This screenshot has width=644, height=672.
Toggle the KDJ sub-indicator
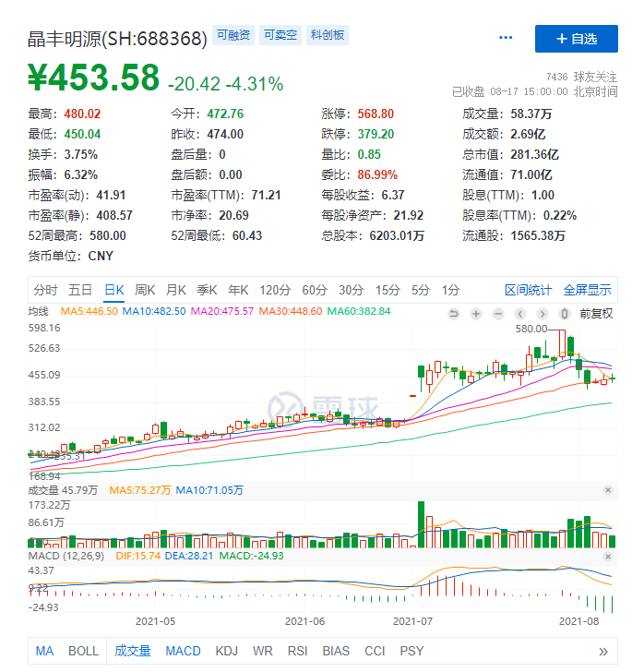click(x=227, y=652)
